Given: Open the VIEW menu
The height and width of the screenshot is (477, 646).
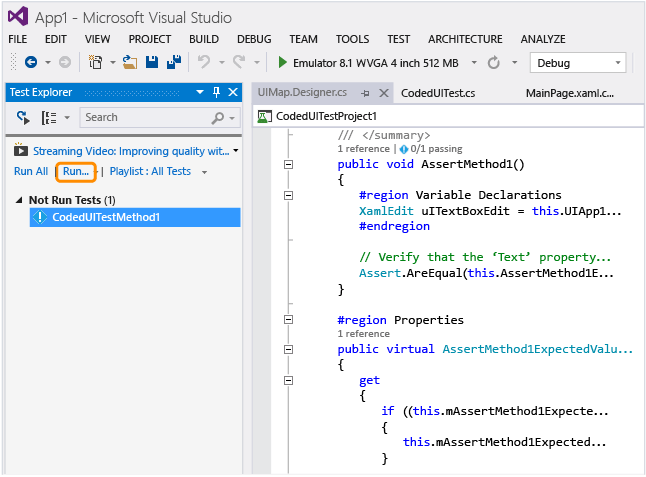Looking at the screenshot, I should coord(97,39).
